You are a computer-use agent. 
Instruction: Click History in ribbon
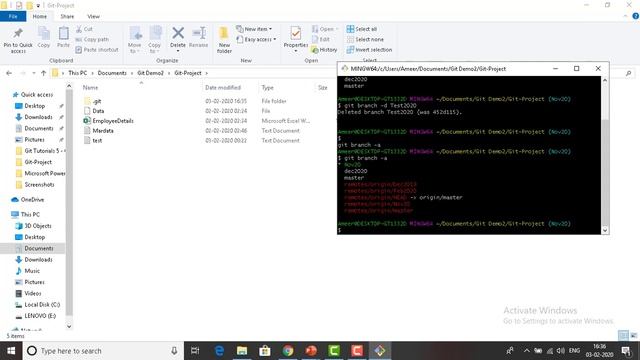click(x=324, y=50)
